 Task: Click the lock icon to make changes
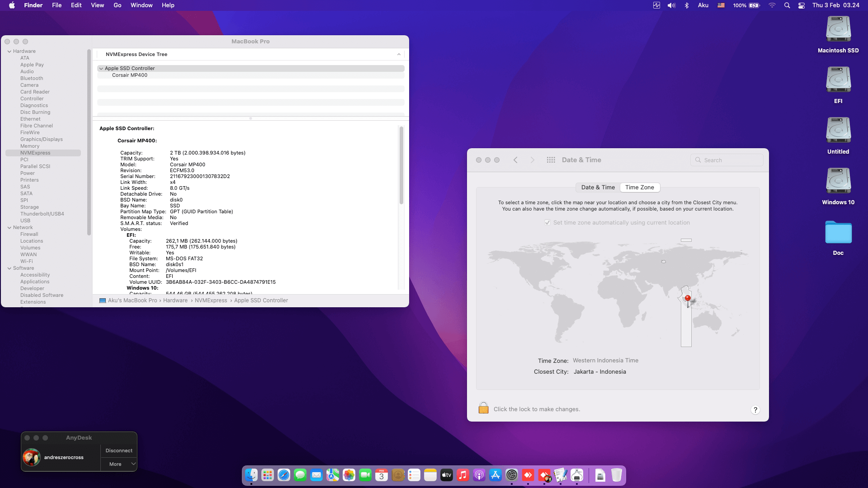tap(483, 408)
